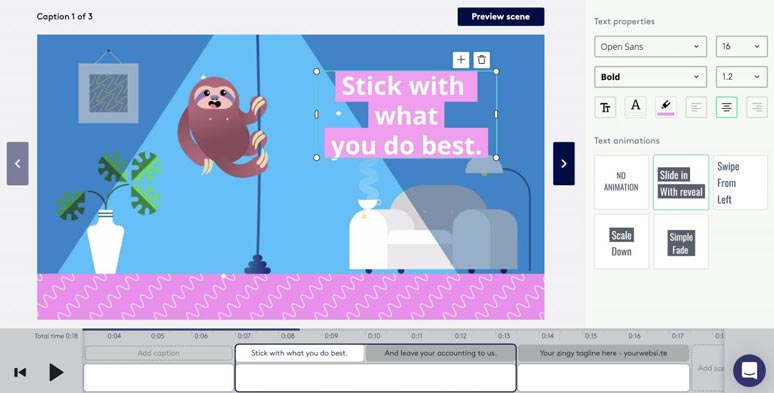The height and width of the screenshot is (393, 774).
Task: Select 'Your zingy tagline here' caption
Action: (x=603, y=353)
